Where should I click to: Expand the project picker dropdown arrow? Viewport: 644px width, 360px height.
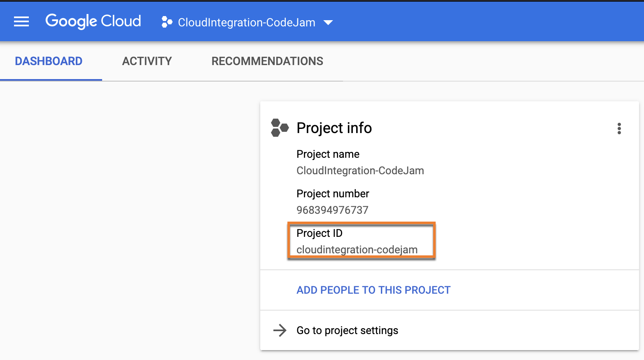pyautogui.click(x=328, y=23)
